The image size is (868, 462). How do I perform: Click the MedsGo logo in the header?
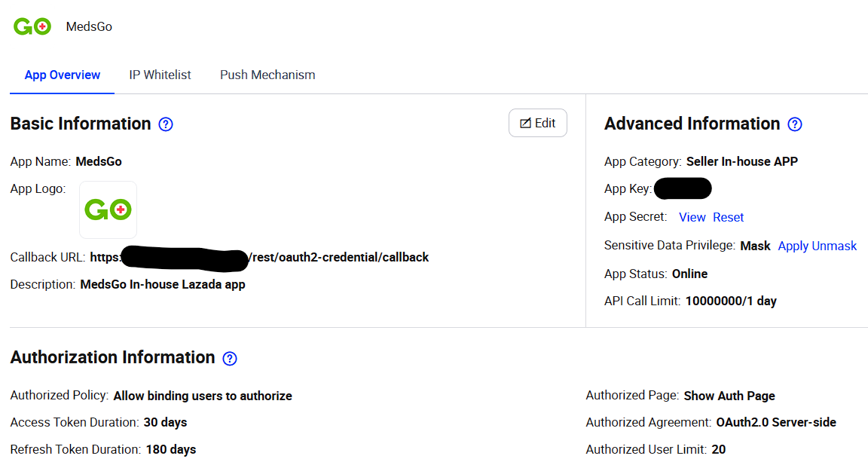click(x=32, y=26)
